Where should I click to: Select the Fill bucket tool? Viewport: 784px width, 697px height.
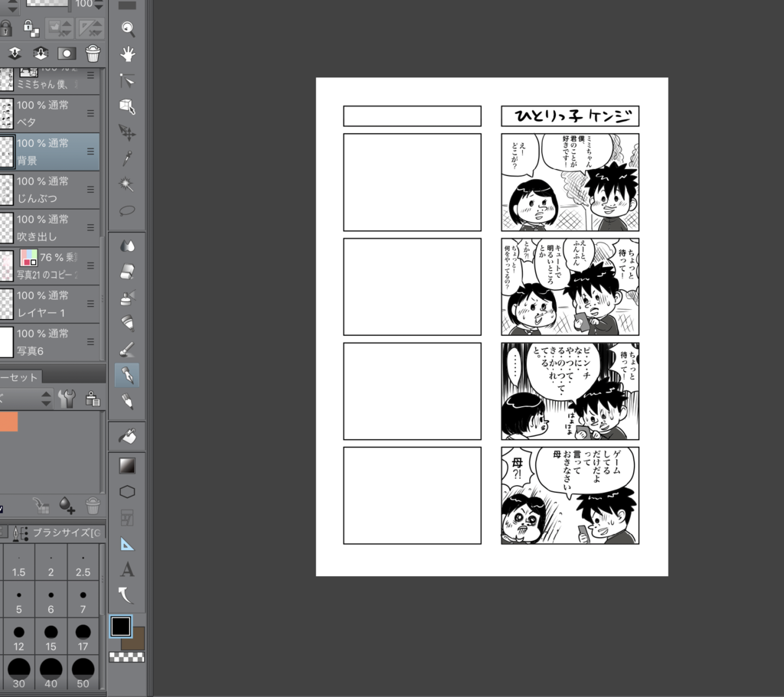click(x=128, y=436)
